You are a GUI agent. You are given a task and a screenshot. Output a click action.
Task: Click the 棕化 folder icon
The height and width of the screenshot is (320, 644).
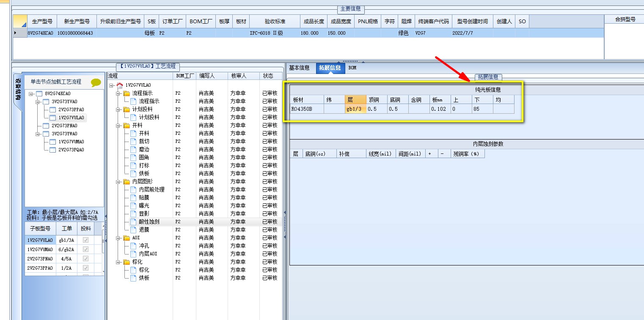(x=127, y=262)
